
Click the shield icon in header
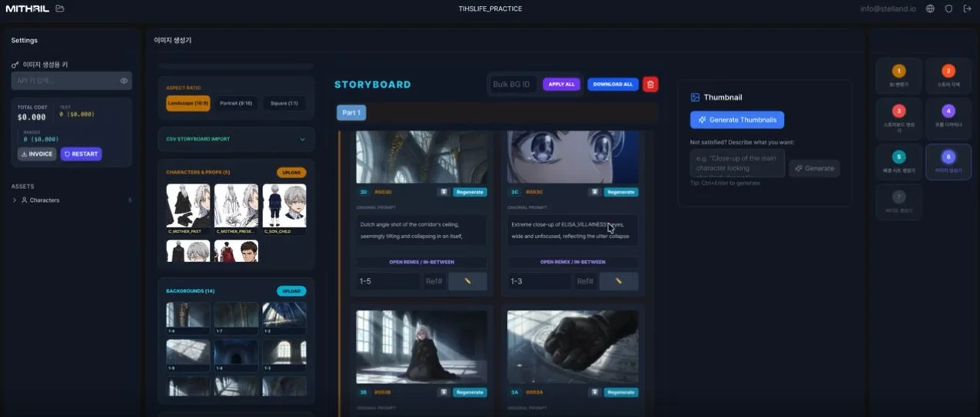pyautogui.click(x=948, y=8)
